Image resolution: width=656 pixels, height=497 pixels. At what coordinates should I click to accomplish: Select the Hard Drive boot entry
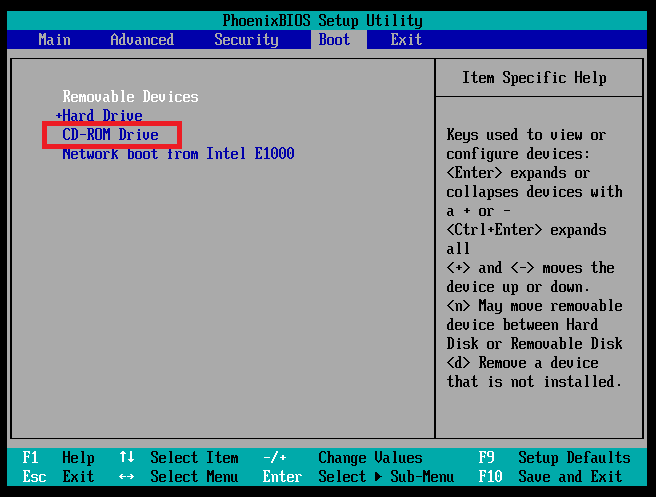pos(102,115)
